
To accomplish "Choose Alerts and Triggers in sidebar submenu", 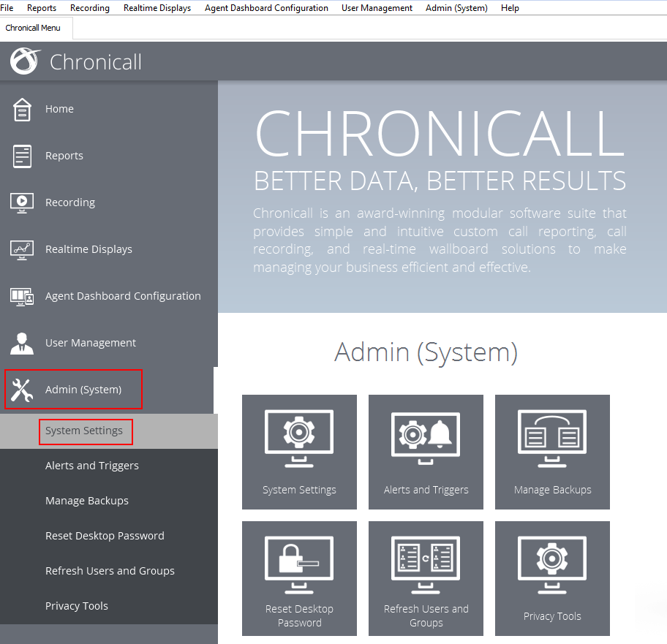I will tap(92, 466).
